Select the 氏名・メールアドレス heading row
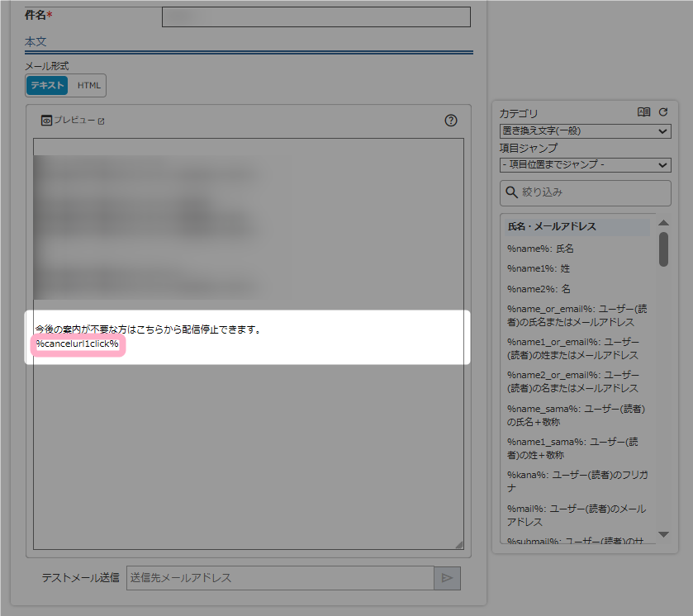Viewport: 693px width, 616px height. tap(577, 227)
